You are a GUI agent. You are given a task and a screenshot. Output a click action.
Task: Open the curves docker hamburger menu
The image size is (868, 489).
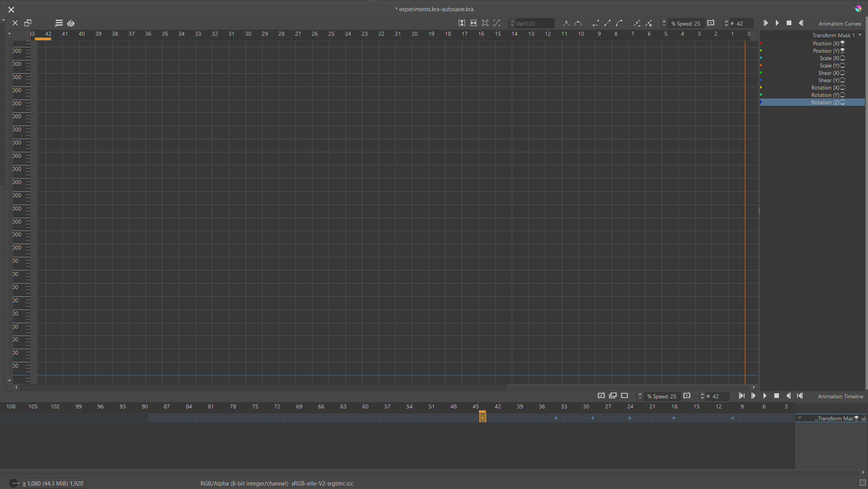tap(59, 23)
